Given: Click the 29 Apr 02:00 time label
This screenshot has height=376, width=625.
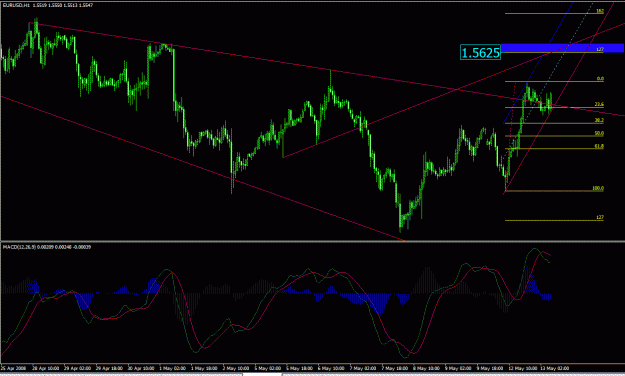Looking at the screenshot, I should tap(77, 368).
